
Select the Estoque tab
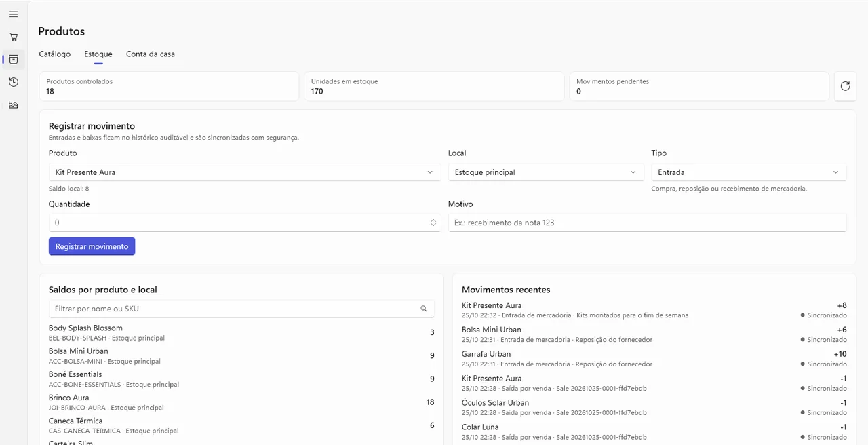pyautogui.click(x=98, y=54)
